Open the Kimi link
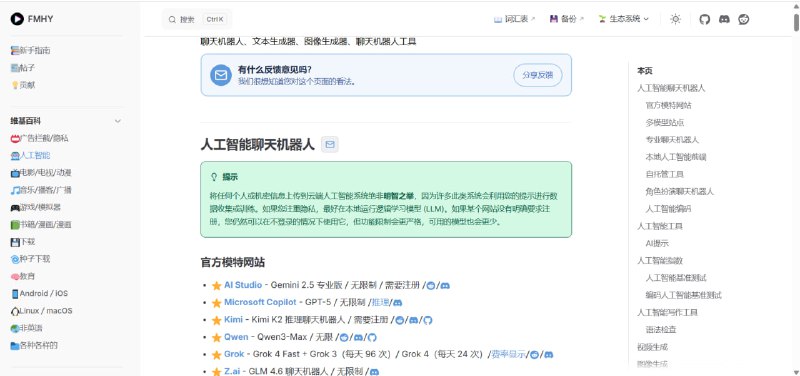The image size is (800, 376). click(x=233, y=320)
